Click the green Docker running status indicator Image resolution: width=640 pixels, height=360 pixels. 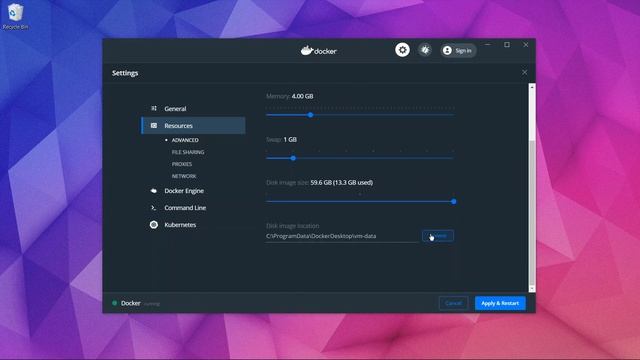pyautogui.click(x=115, y=303)
